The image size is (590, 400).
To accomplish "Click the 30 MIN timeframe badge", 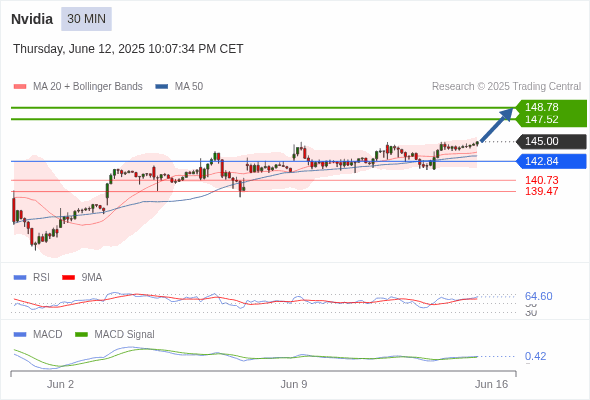I will point(86,19).
